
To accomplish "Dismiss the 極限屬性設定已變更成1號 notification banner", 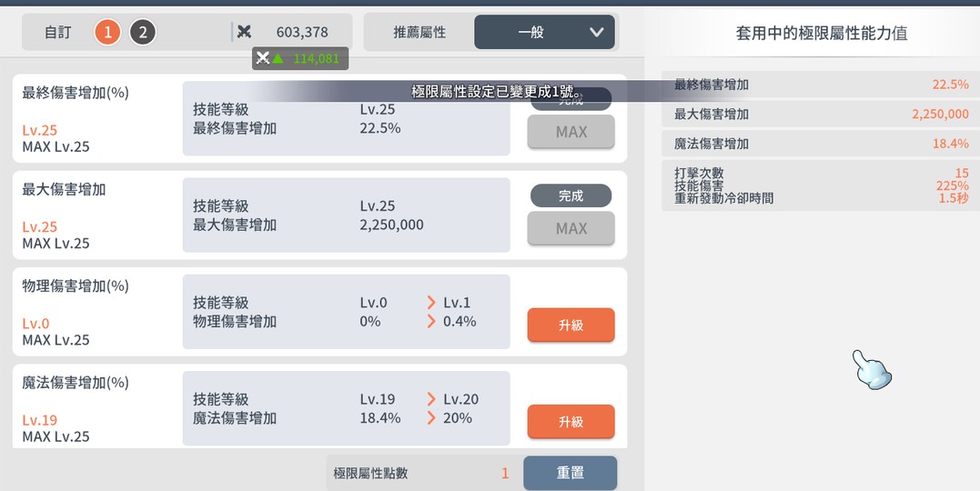I will (496, 93).
